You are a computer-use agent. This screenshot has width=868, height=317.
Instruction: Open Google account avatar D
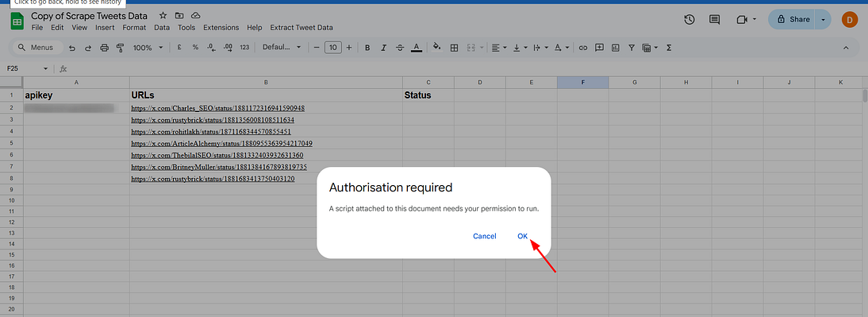click(850, 19)
